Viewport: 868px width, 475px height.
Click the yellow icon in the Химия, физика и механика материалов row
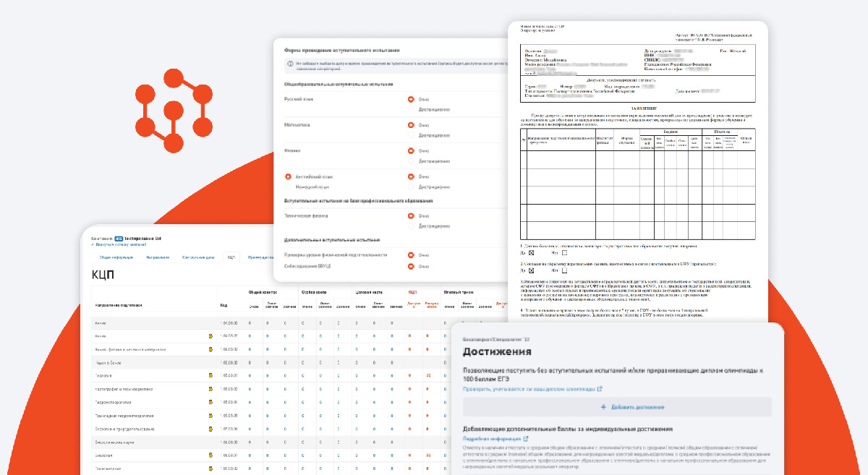(x=210, y=348)
